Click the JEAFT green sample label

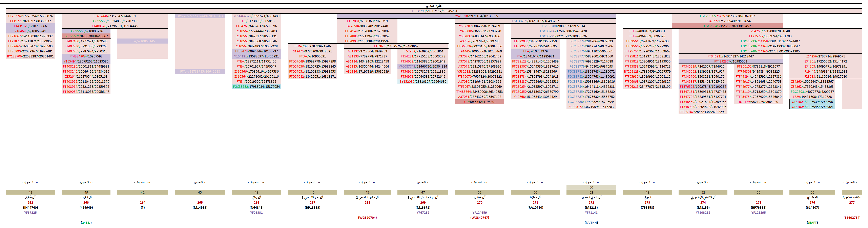tap(812, 223)
